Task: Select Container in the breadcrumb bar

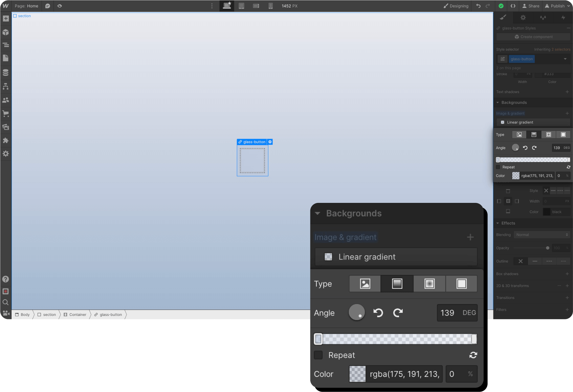Action: [x=77, y=315]
